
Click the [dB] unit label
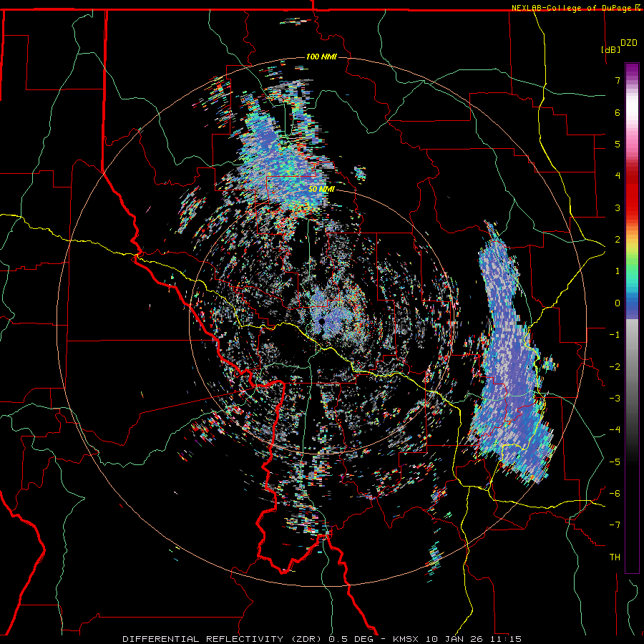pos(611,49)
